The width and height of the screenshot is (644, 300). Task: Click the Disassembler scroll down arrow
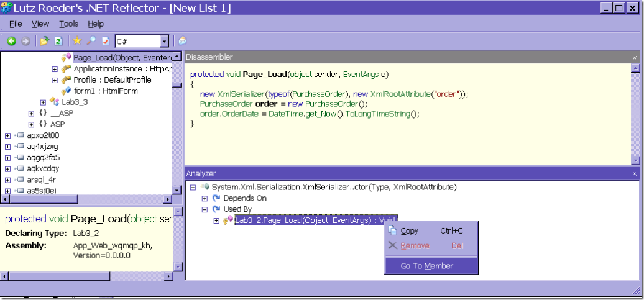click(635, 161)
